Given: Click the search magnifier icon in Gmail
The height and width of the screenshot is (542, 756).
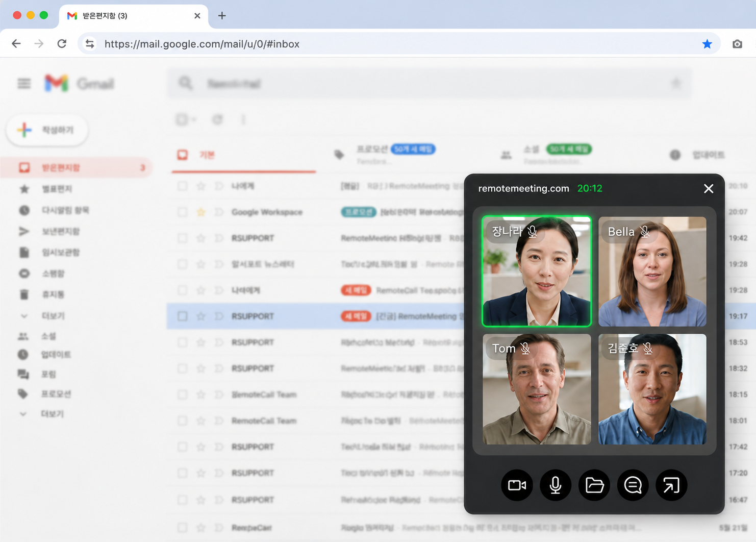Looking at the screenshot, I should tap(186, 83).
